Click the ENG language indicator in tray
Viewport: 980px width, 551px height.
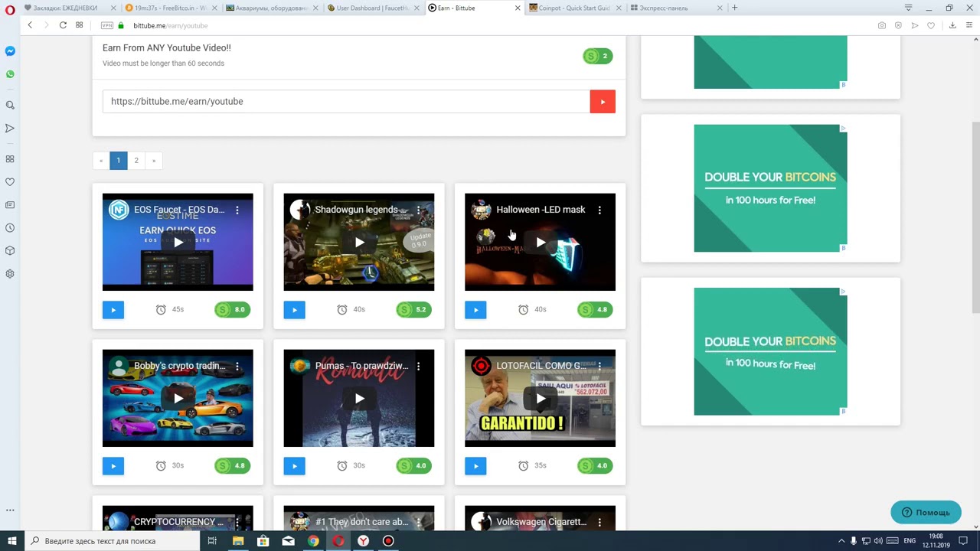910,541
